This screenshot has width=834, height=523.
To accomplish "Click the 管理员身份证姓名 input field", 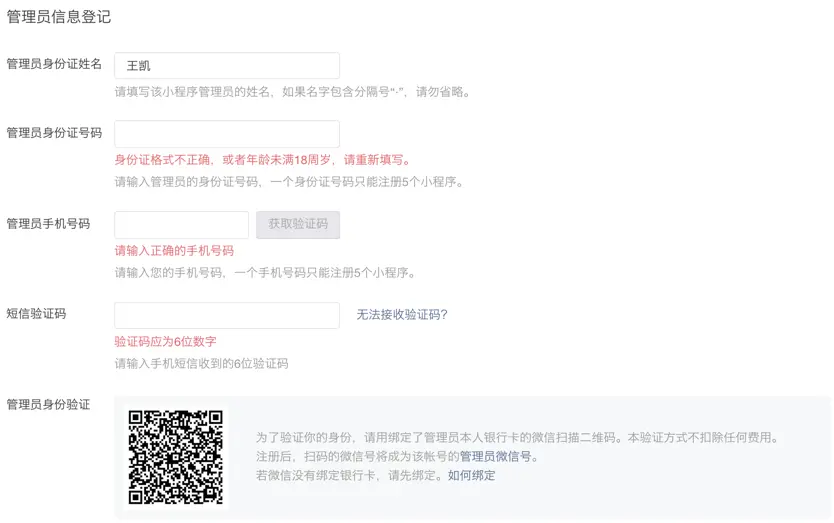I will tap(227, 65).
